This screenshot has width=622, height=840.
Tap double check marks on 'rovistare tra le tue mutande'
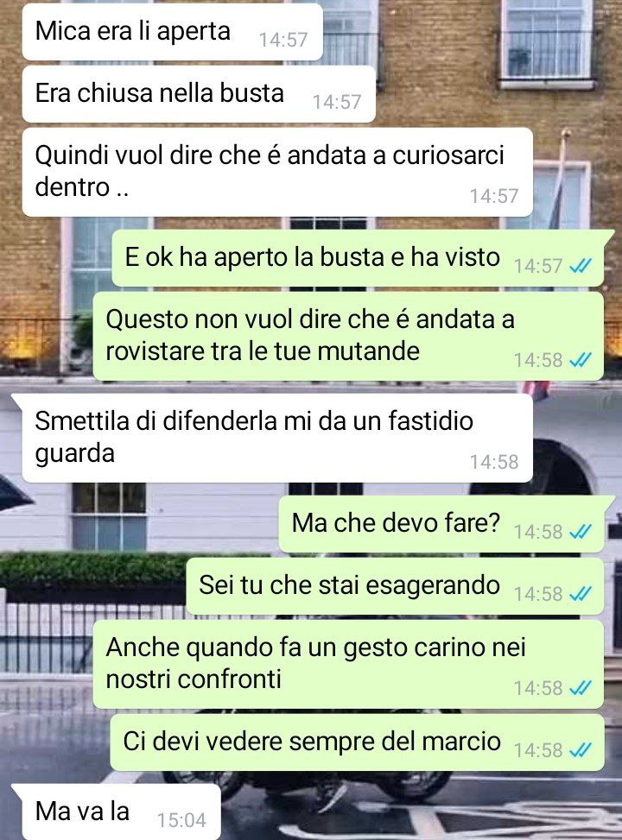[x=581, y=360]
